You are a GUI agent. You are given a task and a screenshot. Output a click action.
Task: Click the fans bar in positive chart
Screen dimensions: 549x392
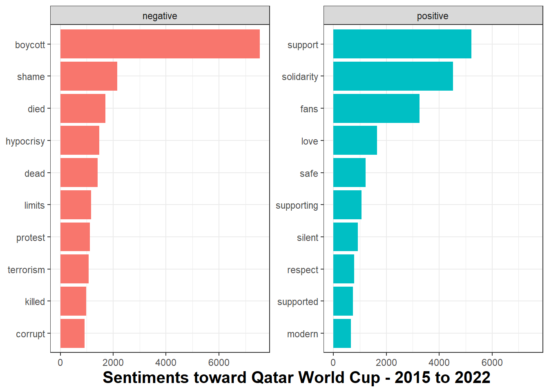(x=376, y=108)
